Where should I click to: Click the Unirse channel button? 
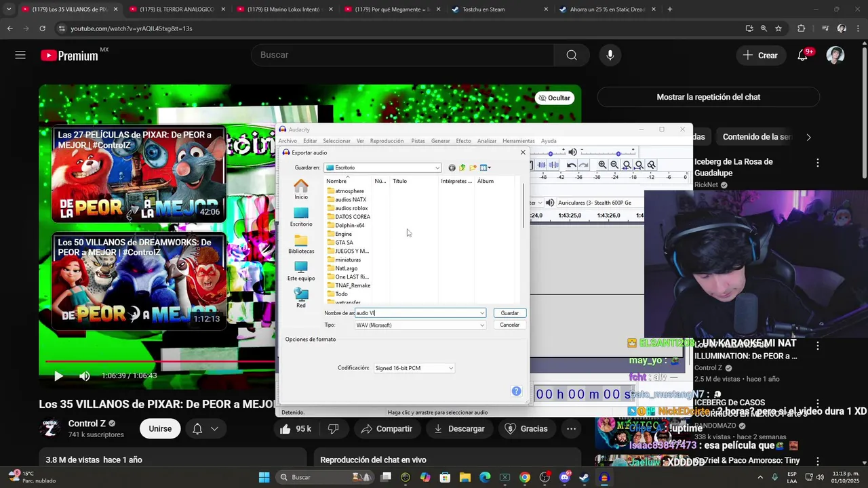(160, 428)
